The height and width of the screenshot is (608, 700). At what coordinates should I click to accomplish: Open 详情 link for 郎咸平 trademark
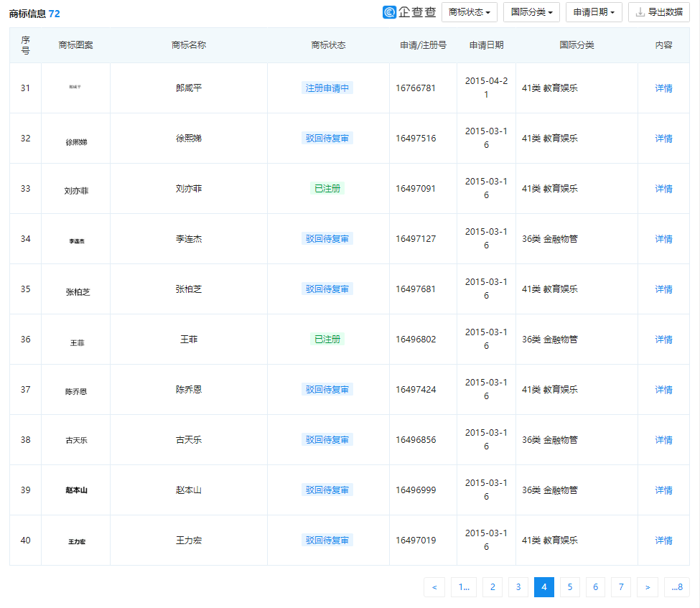(663, 88)
